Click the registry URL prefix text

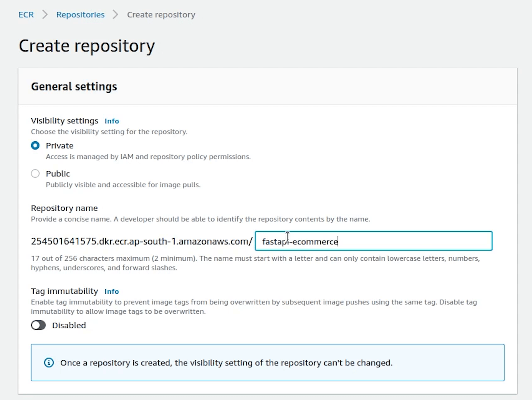coord(141,241)
